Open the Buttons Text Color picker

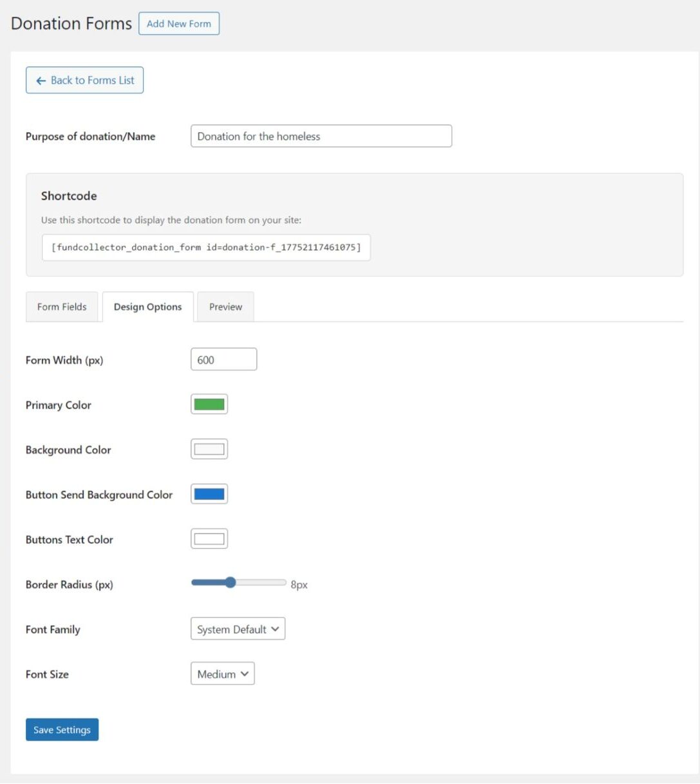point(208,538)
